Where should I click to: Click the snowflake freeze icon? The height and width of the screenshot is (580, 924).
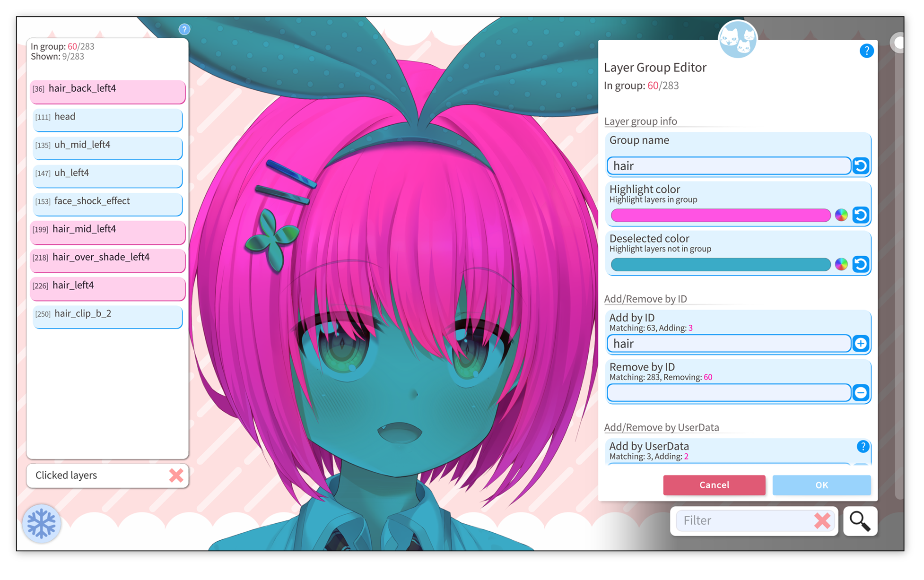[42, 523]
